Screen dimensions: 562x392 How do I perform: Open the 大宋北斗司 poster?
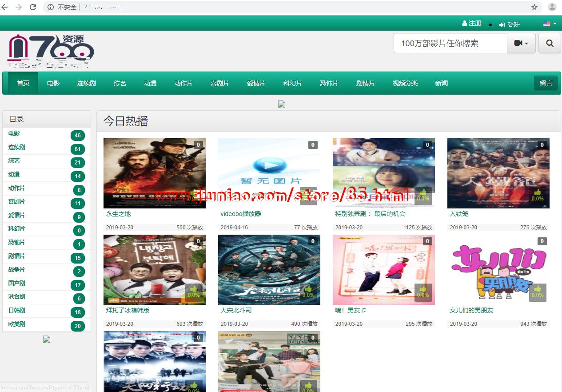click(269, 270)
